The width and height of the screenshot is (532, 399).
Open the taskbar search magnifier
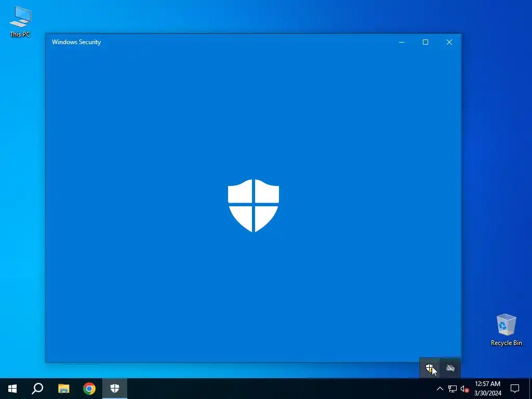point(37,389)
